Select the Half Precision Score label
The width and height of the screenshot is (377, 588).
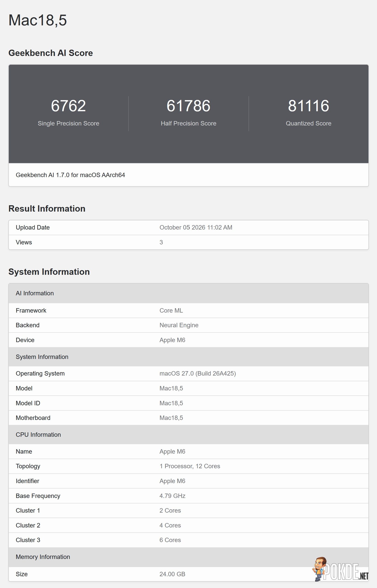click(x=189, y=123)
